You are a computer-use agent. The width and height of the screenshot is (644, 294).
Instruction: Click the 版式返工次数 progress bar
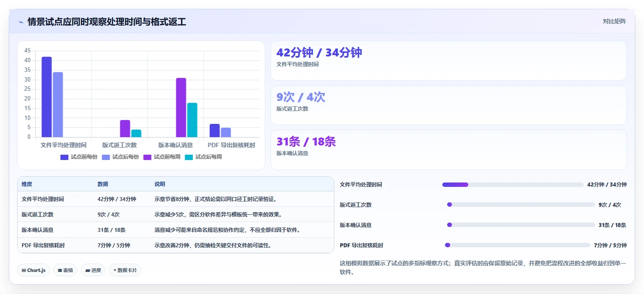pos(521,205)
